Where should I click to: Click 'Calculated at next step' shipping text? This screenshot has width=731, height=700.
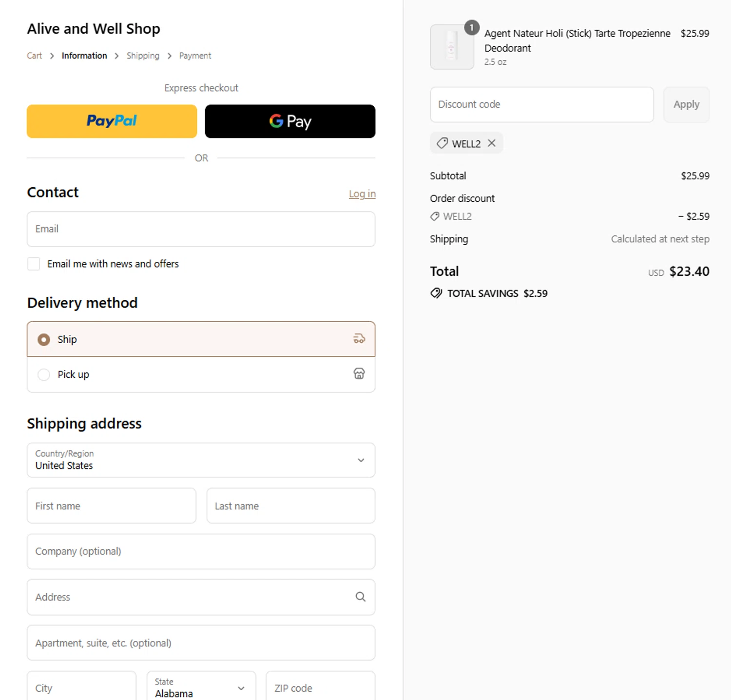point(660,239)
